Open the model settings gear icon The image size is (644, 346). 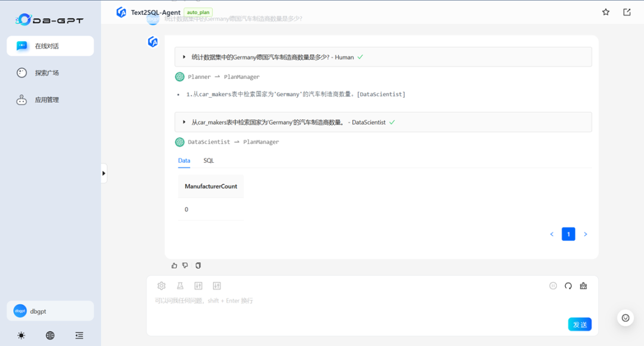(x=162, y=286)
